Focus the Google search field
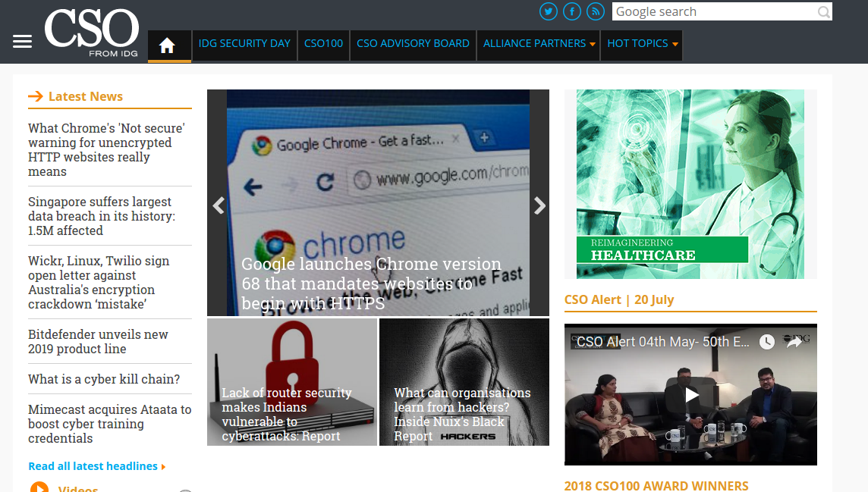868x492 pixels. (x=714, y=11)
